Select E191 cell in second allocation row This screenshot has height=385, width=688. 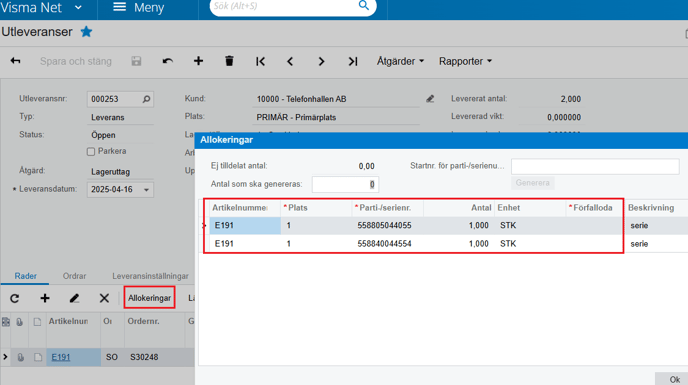(x=245, y=244)
